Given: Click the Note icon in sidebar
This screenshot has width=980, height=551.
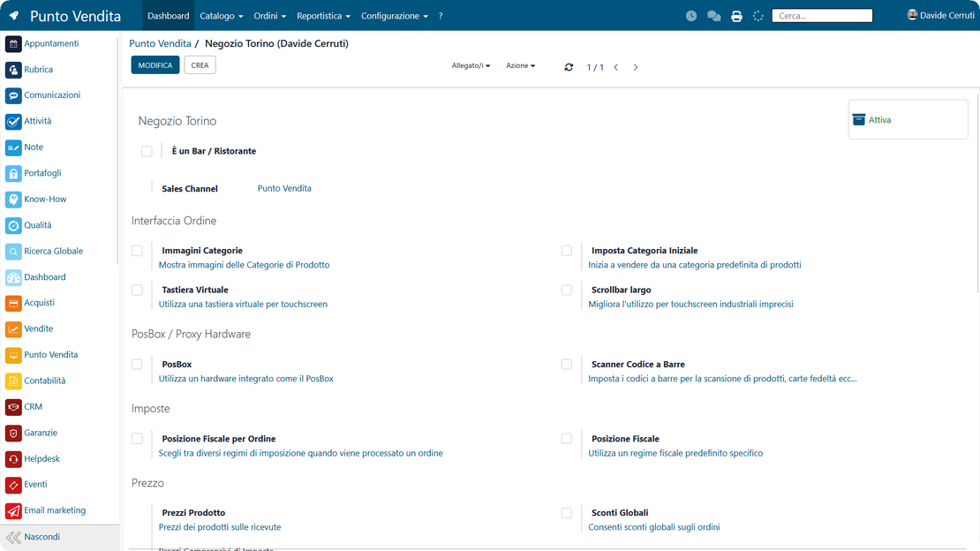Looking at the screenshot, I should 13,147.
